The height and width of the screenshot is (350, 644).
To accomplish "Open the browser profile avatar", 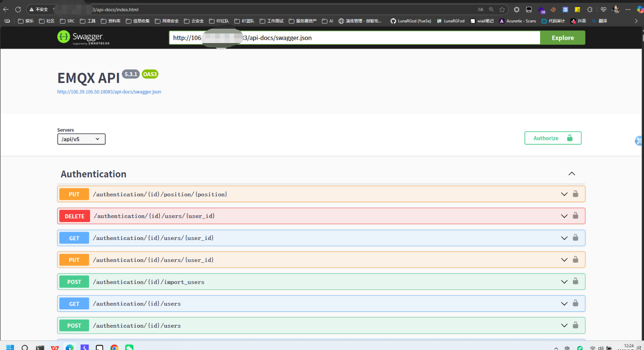I will click(x=616, y=10).
